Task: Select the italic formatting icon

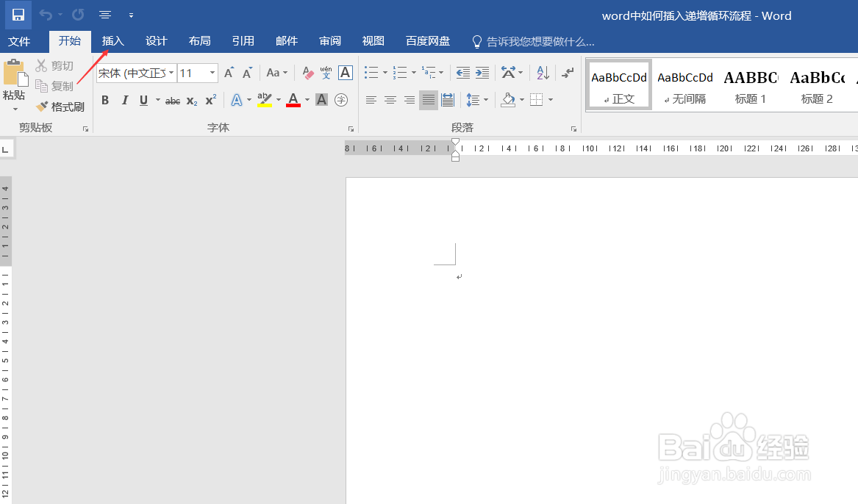Action: coord(125,100)
